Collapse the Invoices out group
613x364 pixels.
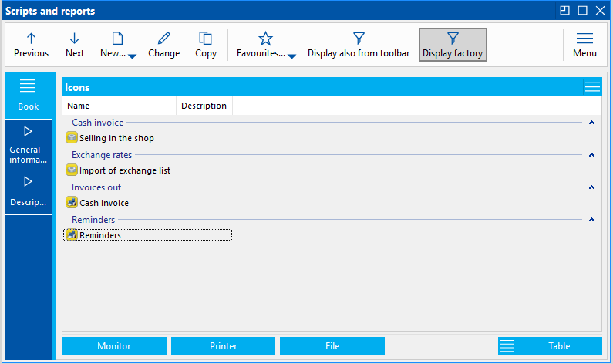point(591,187)
